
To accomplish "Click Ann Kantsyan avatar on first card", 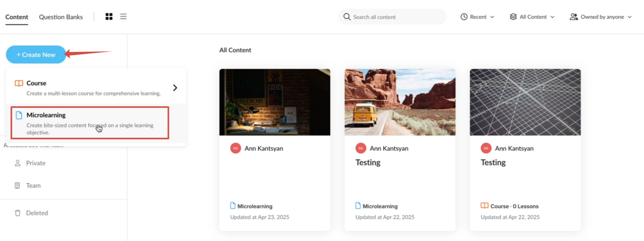I will click(x=236, y=148).
